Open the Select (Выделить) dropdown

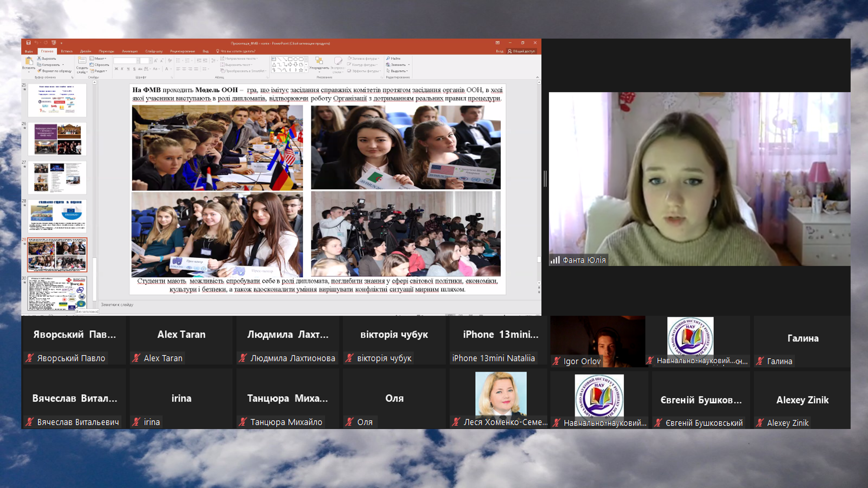pos(399,71)
